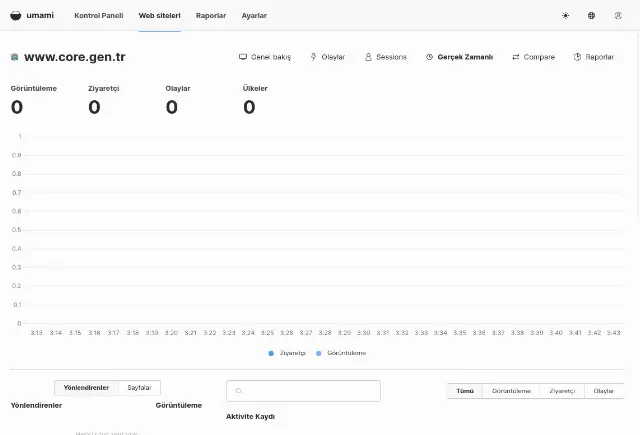
Task: Open the Sessions view
Action: pyautogui.click(x=386, y=57)
